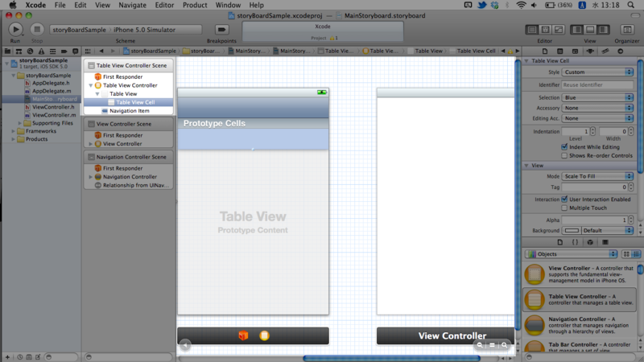Show the Search navigator icon
This screenshot has width=644, height=362.
click(x=30, y=51)
